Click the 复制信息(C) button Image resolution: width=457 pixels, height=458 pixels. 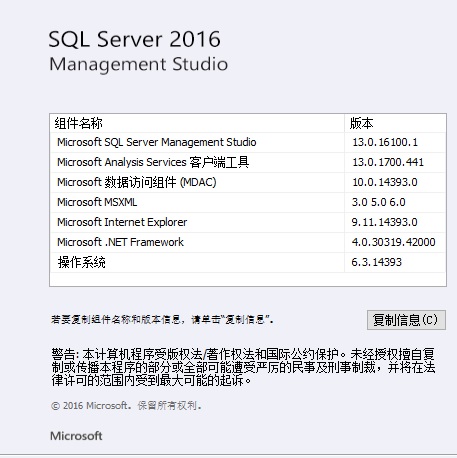tap(406, 320)
